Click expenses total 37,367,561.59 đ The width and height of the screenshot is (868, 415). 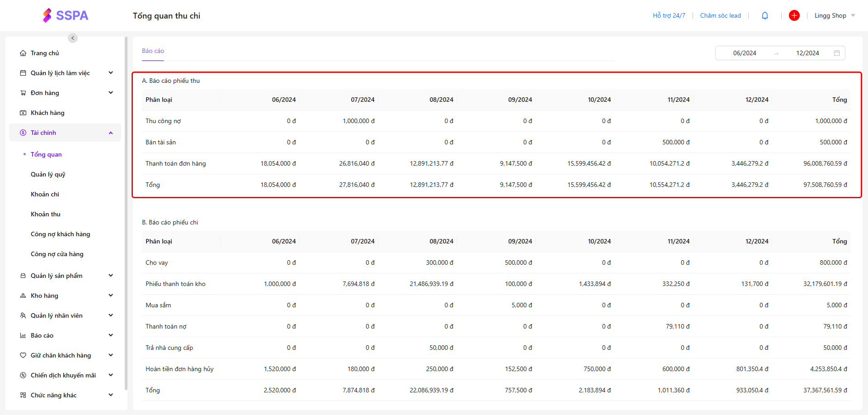click(825, 390)
